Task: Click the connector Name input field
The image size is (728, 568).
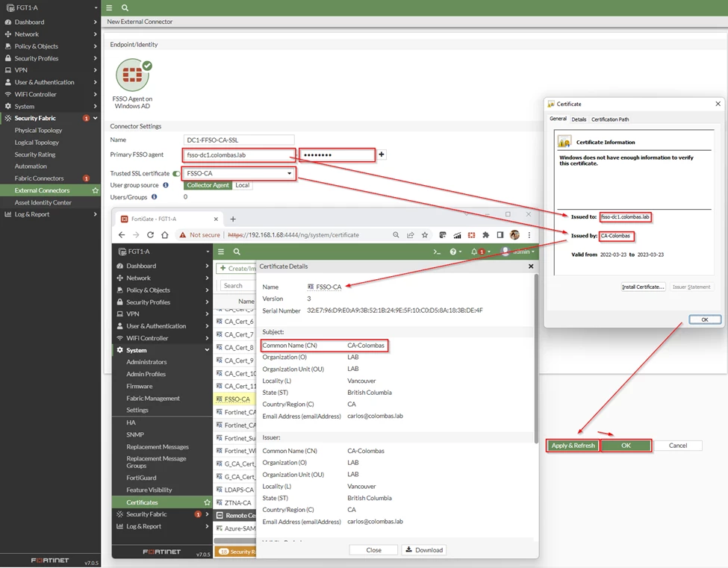Action: point(239,140)
